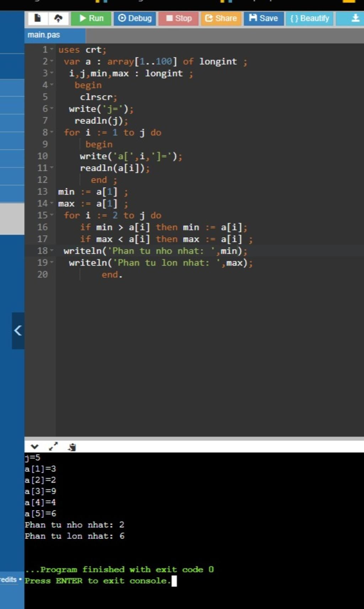Viewport: 364px width, 609px height.
Task: Click the 'min := a[1]' assignment line
Action: tap(93, 191)
